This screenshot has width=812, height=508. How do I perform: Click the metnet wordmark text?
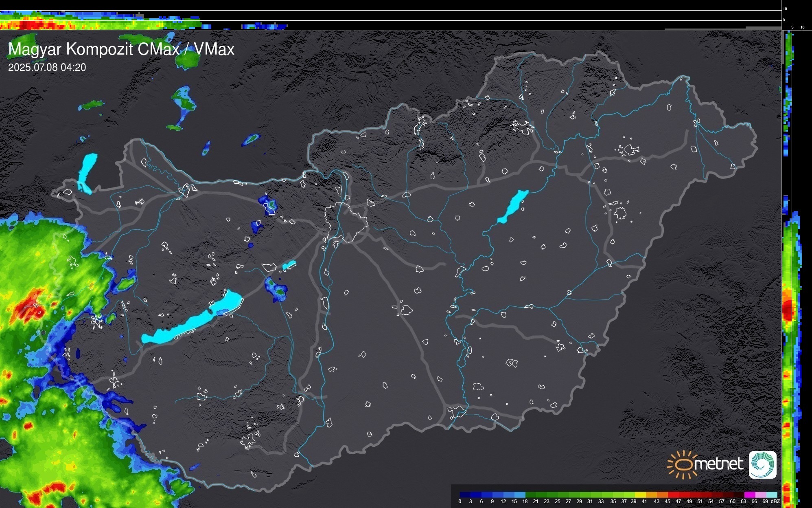(719, 464)
